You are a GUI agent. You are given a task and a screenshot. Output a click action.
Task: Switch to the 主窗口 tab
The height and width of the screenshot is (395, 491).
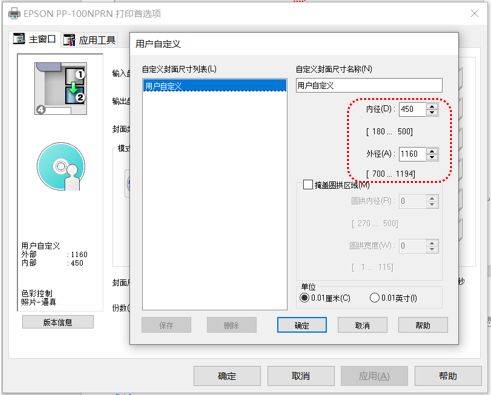click(x=34, y=39)
